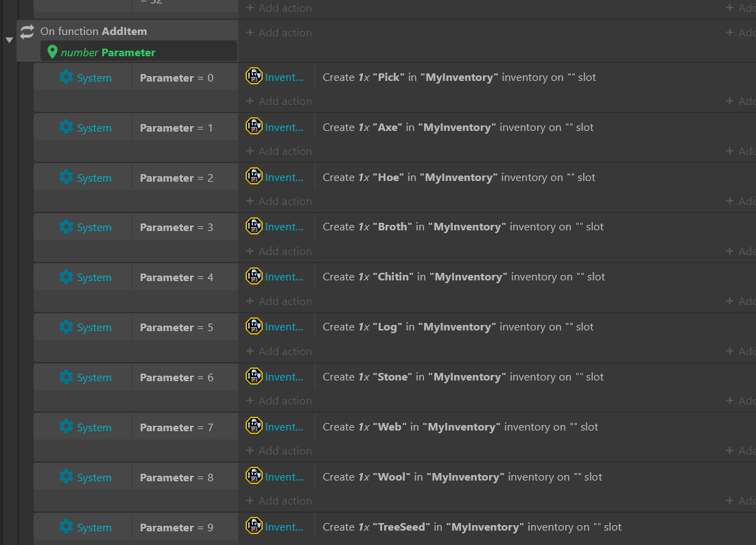Select System gear icon in Parameter = 5 row
This screenshot has width=756, height=545.
pyautogui.click(x=66, y=327)
